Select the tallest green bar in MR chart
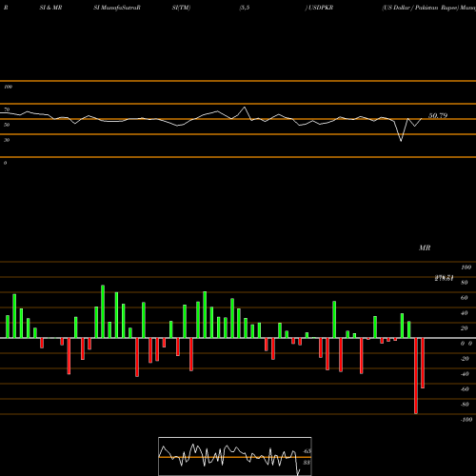Screen dimensions: 476x476 click(103, 311)
